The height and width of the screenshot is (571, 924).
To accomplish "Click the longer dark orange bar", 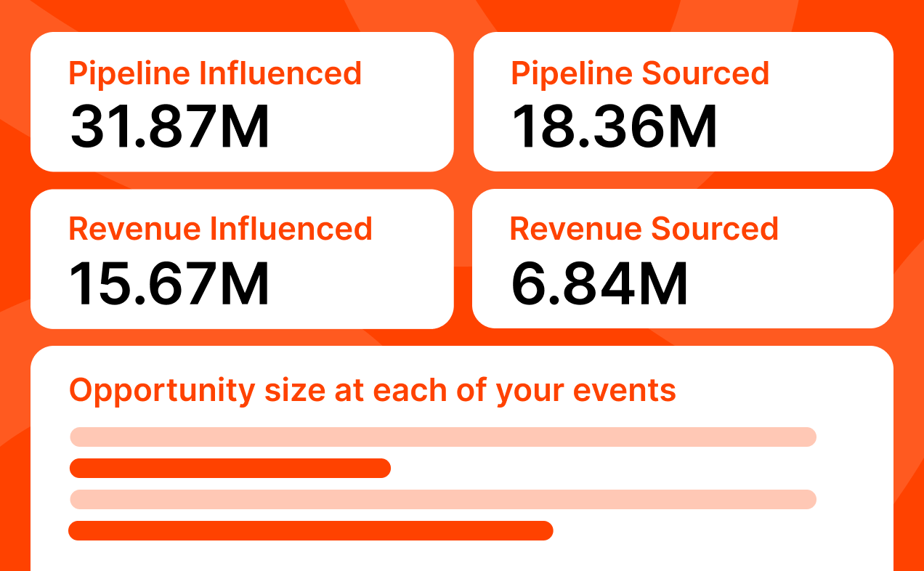I will 311,531.
